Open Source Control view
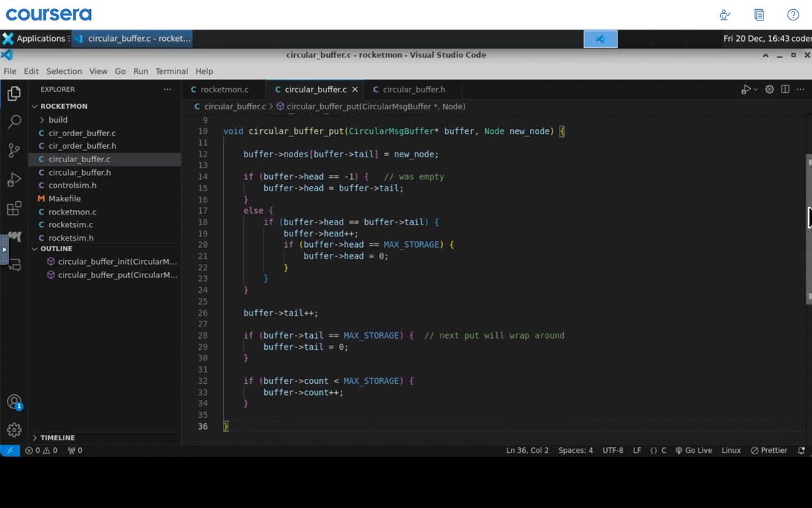The height and width of the screenshot is (508, 812). point(14,150)
